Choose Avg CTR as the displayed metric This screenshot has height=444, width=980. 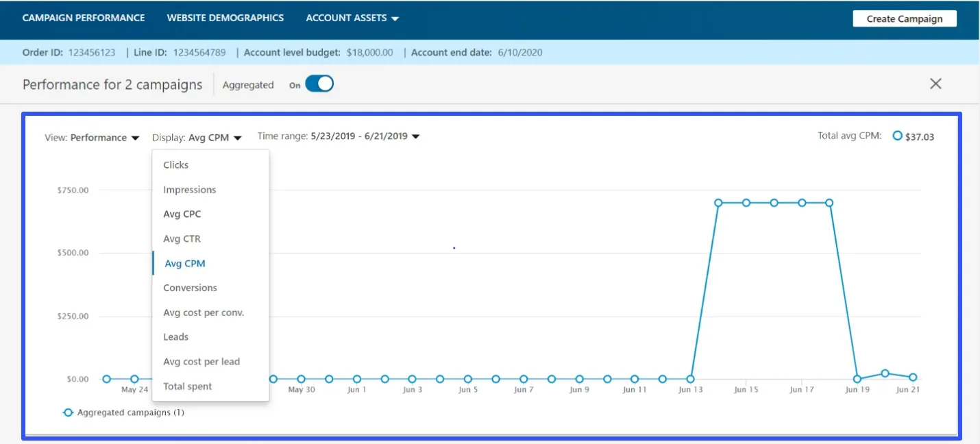[182, 238]
